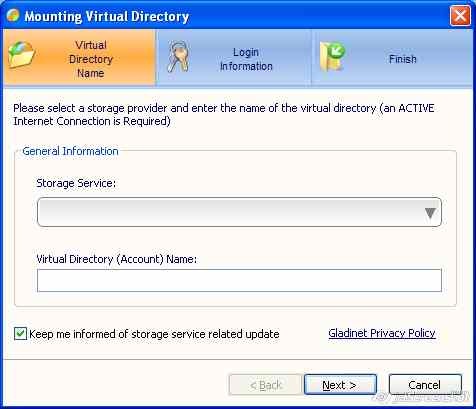Image resolution: width=476 pixels, height=409 pixels.
Task: Focus the Virtual Directory (Account) Name field
Action: (239, 280)
